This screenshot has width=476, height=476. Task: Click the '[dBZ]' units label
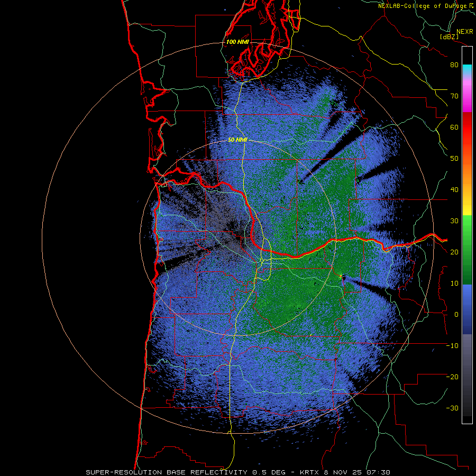pos(449,37)
